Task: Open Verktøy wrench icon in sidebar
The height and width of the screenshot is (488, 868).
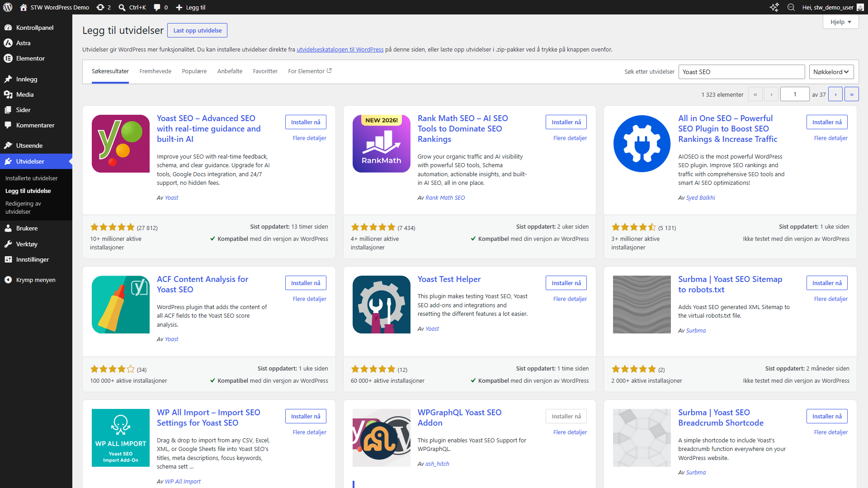Action: [x=8, y=244]
